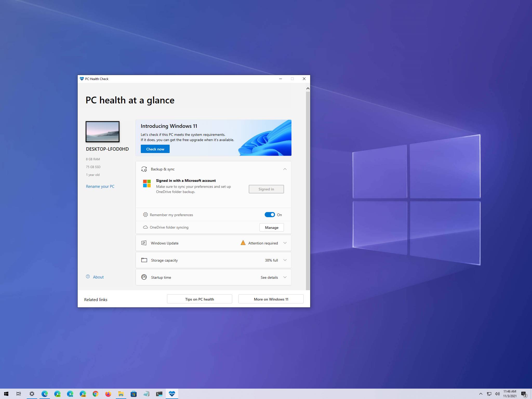Viewport: 532px width, 399px height.
Task: Click More on Windows 11 button
Action: point(271,299)
